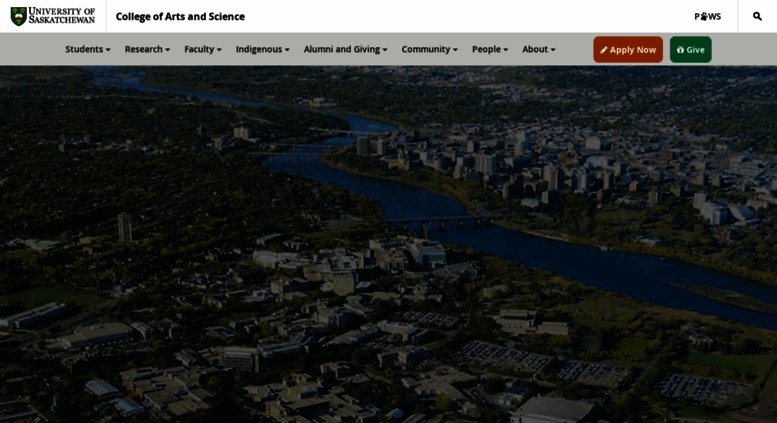This screenshot has height=423, width=777.
Task: Expand the About dropdown menu
Action: pos(539,49)
